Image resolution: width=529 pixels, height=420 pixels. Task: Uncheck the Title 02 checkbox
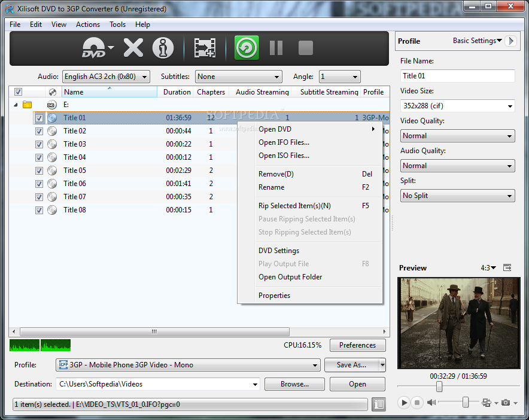(x=39, y=131)
